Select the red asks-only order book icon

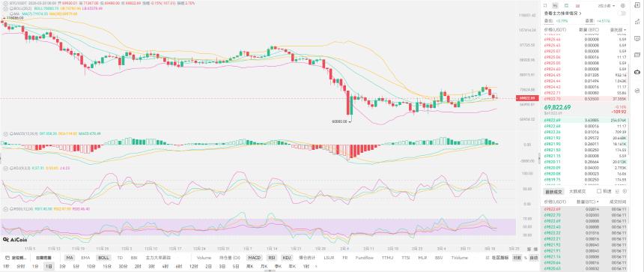[x=577, y=6]
